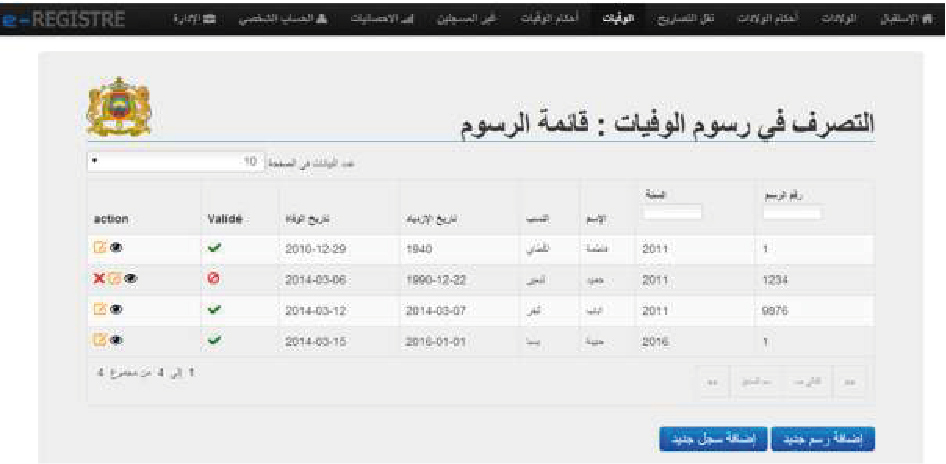Image resolution: width=946 pixels, height=464 pixels.
Task: Open the rows-per-page dropdown showing 10
Action: click(176, 162)
